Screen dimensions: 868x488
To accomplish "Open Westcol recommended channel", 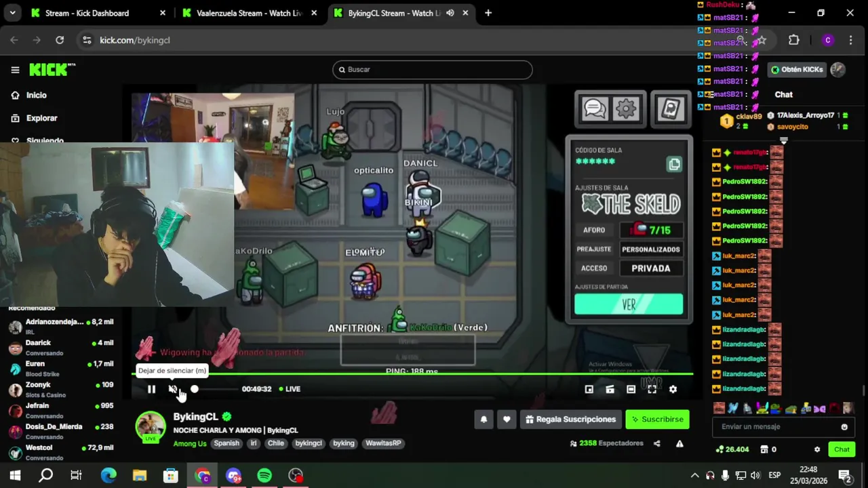I will tap(61, 452).
